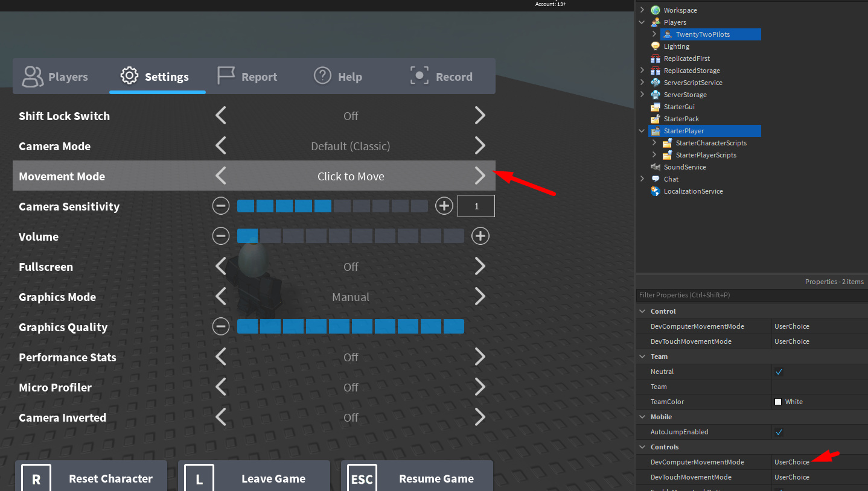
Task: Collapse the StarterPlayer tree node
Action: click(642, 130)
